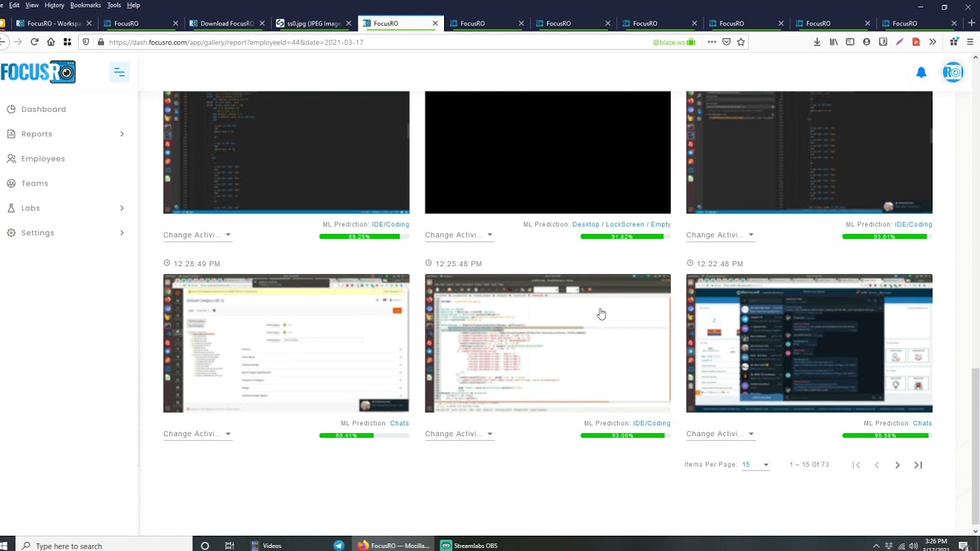Open the browser library icon
The height and width of the screenshot is (551, 980).
(x=834, y=42)
